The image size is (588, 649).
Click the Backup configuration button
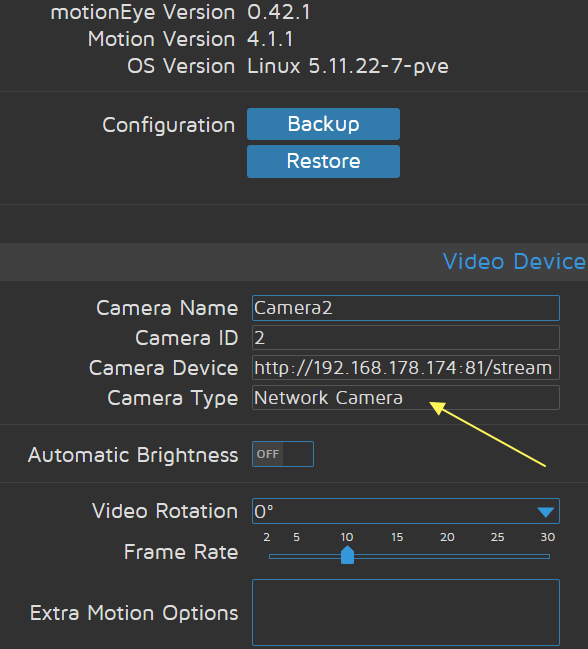pyautogui.click(x=323, y=124)
